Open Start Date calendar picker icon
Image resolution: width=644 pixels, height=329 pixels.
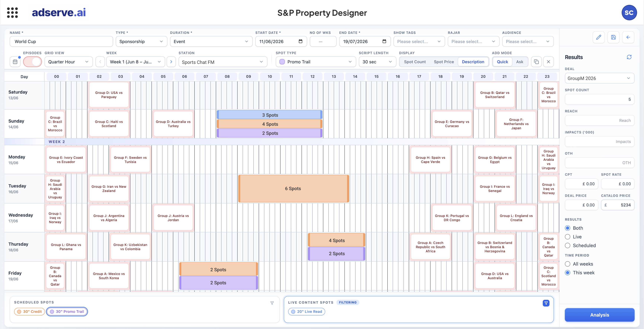coord(300,41)
